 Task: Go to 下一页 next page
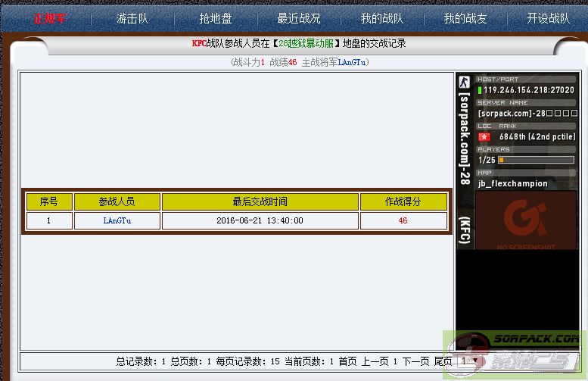[416, 361]
